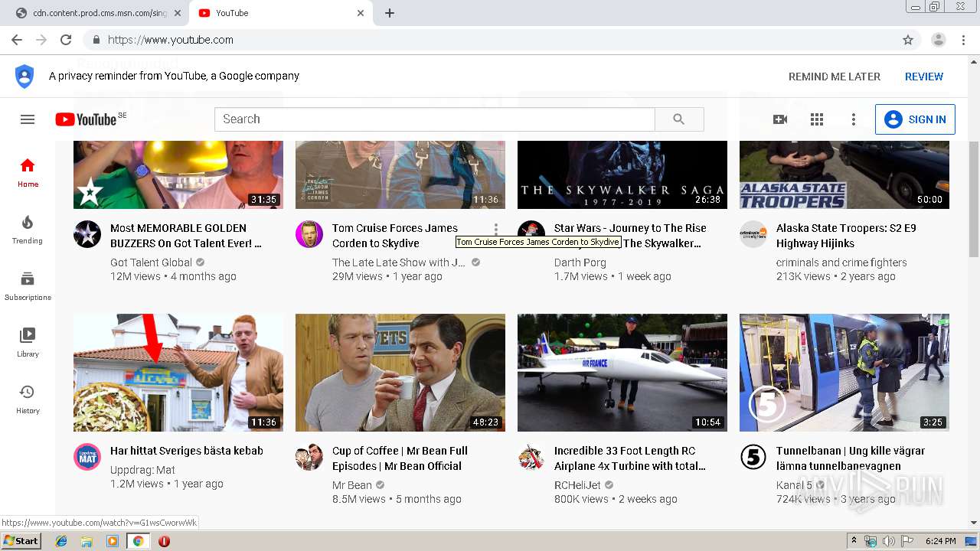Open Got Talent Global channel avatar

[x=87, y=234]
